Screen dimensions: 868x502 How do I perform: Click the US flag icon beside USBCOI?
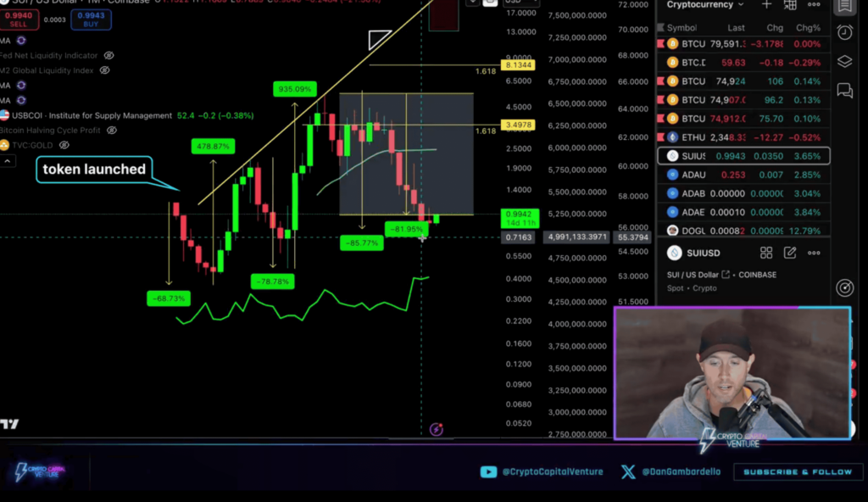[x=4, y=115]
